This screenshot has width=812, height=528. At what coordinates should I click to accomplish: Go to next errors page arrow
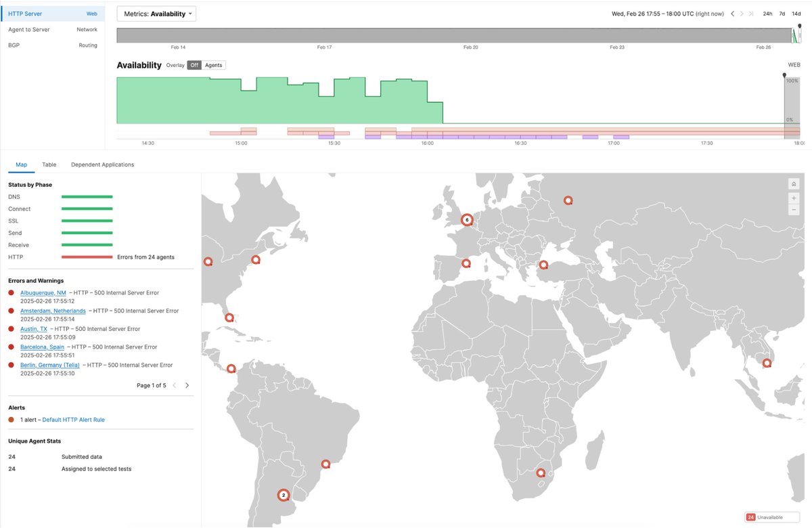[x=187, y=385]
